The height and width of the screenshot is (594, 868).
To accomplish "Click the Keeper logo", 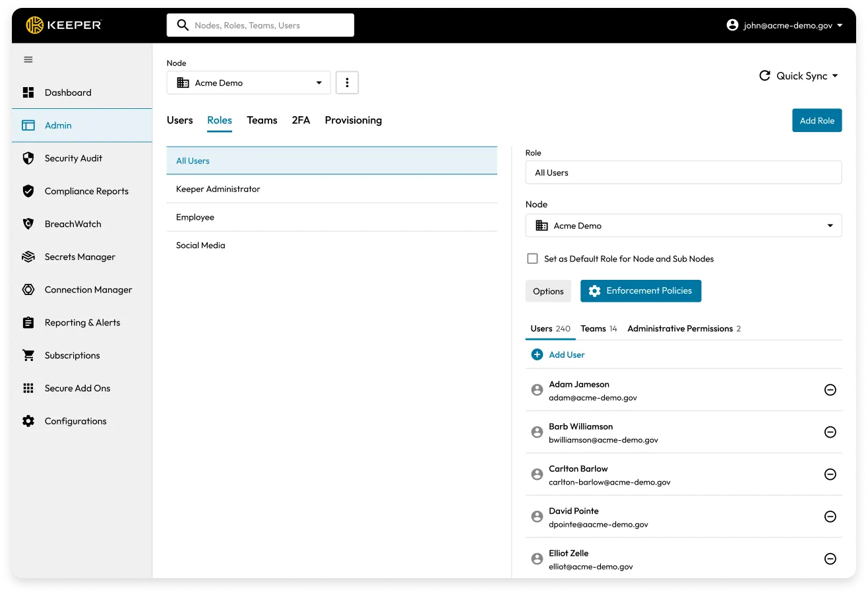I will (x=63, y=25).
